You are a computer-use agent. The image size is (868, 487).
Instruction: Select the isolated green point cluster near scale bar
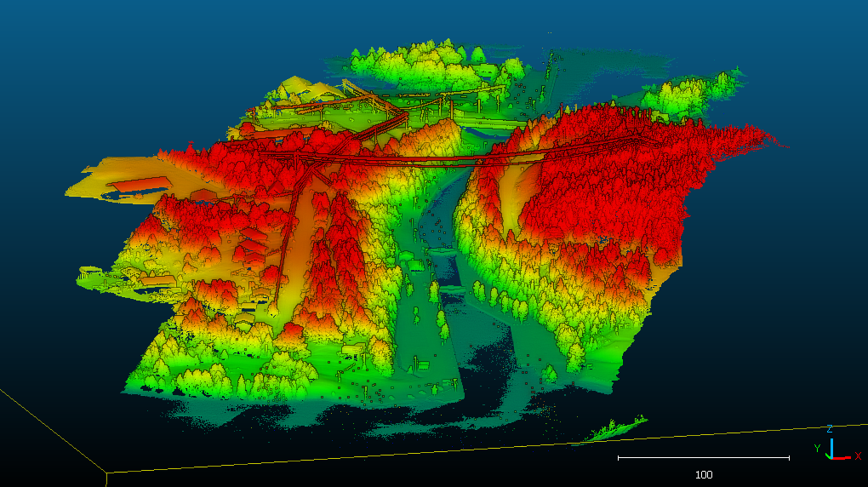coord(616,428)
